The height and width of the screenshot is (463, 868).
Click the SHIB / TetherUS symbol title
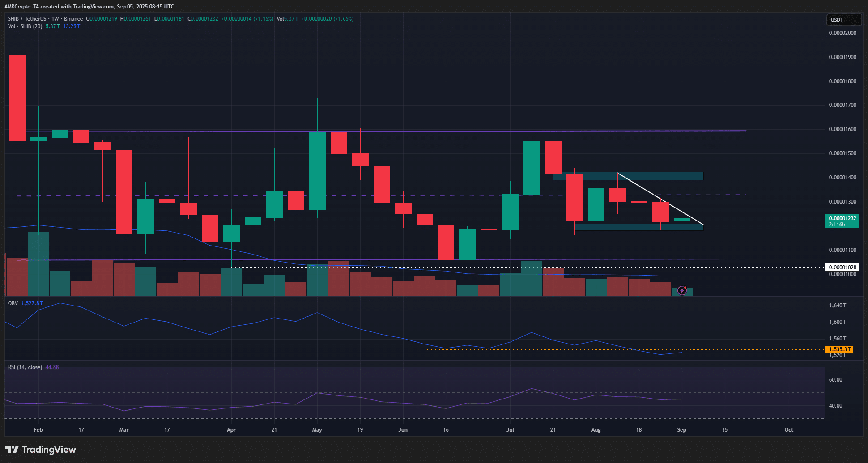pos(27,19)
